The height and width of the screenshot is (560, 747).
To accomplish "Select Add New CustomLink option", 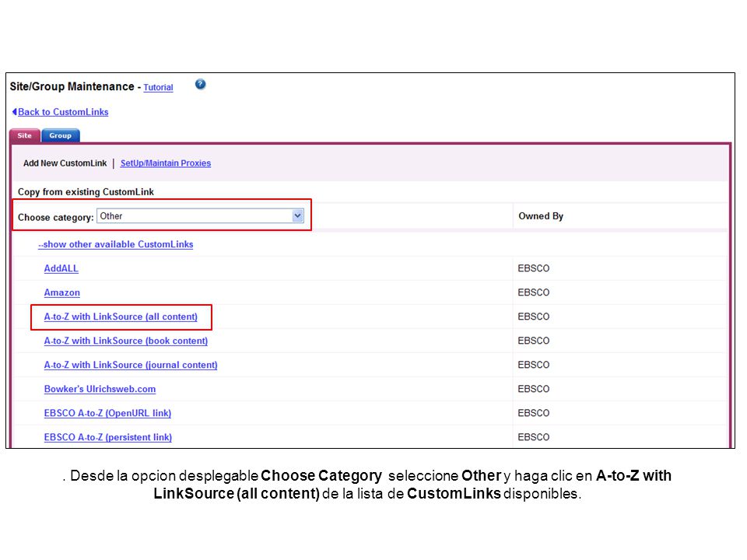I will coord(65,163).
